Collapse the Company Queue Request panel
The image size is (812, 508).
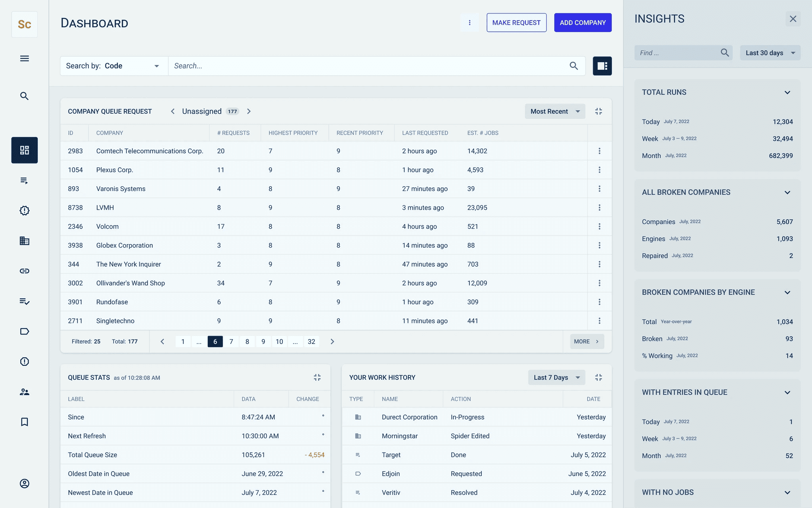coord(599,111)
